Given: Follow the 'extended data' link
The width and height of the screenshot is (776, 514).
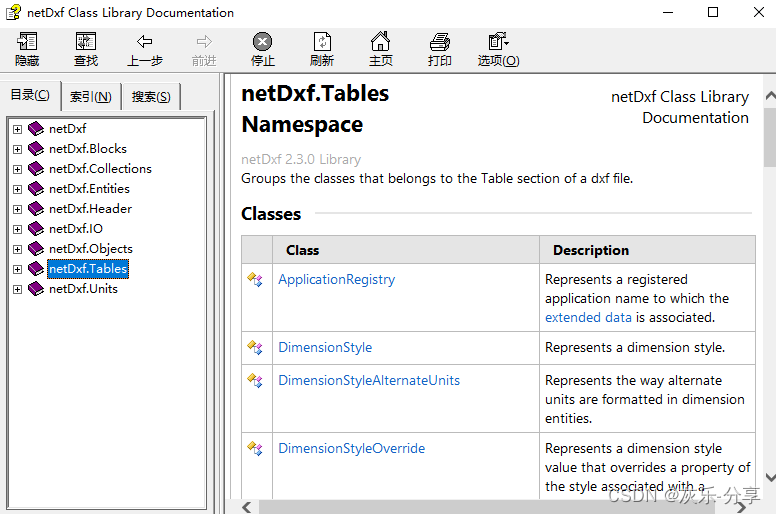Looking at the screenshot, I should (x=588, y=318).
